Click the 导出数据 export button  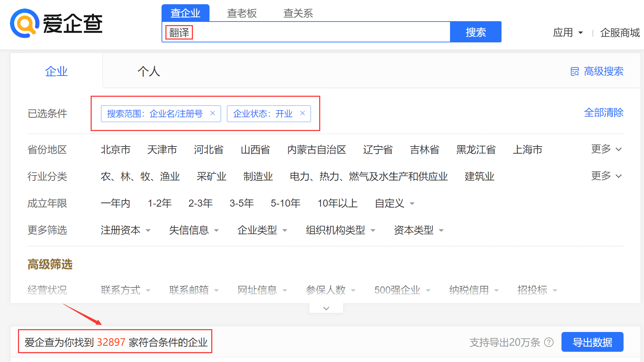click(592, 342)
